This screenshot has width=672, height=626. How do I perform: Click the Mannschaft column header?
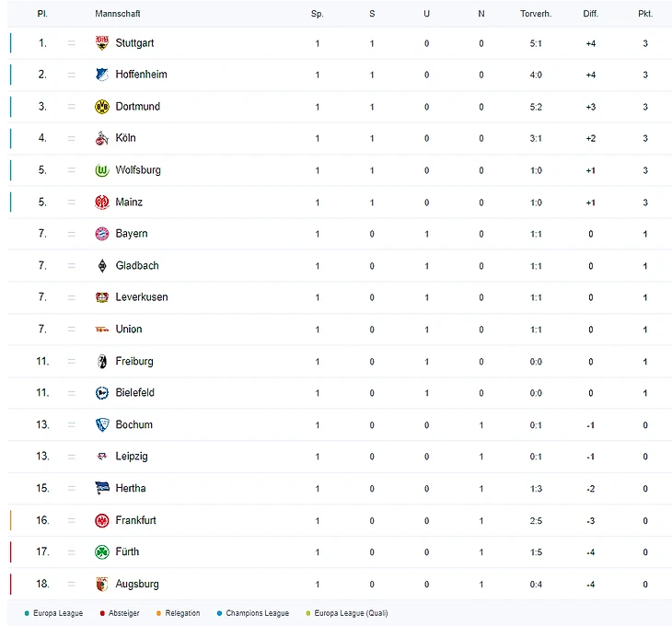pyautogui.click(x=118, y=14)
